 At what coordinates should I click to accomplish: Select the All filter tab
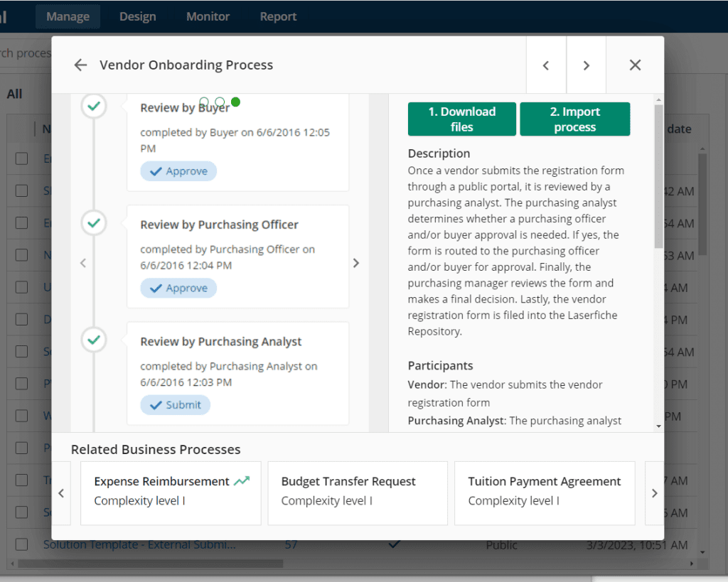click(x=14, y=95)
